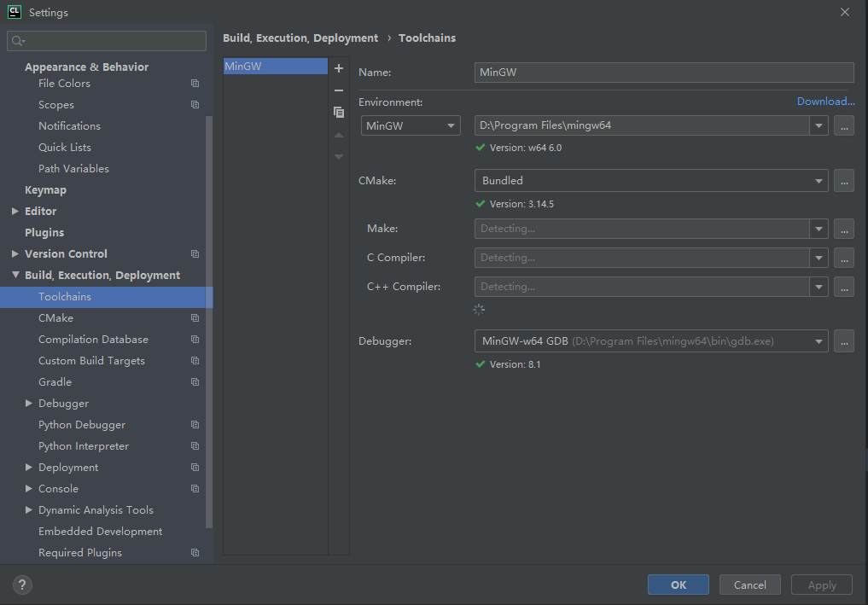The width and height of the screenshot is (868, 605).
Task: Click project-level icon next to Python Debugger
Action: click(195, 425)
